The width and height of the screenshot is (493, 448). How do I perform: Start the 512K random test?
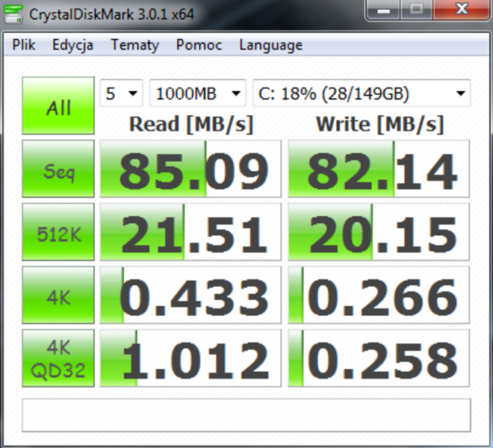[58, 234]
